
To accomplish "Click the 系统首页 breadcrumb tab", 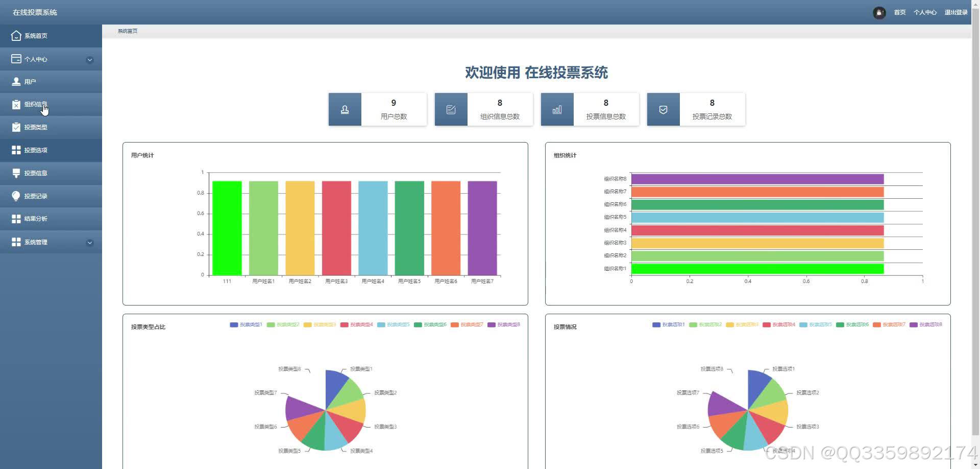I will pos(128,31).
